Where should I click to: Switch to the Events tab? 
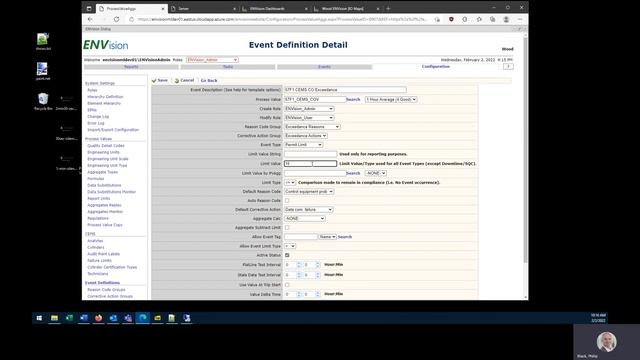point(324,67)
